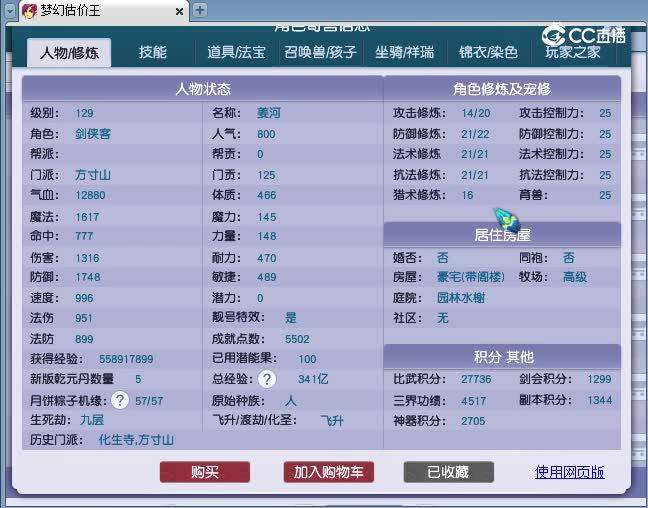Click the 门派 value 方寸山
This screenshot has height=508, width=648.
click(93, 174)
